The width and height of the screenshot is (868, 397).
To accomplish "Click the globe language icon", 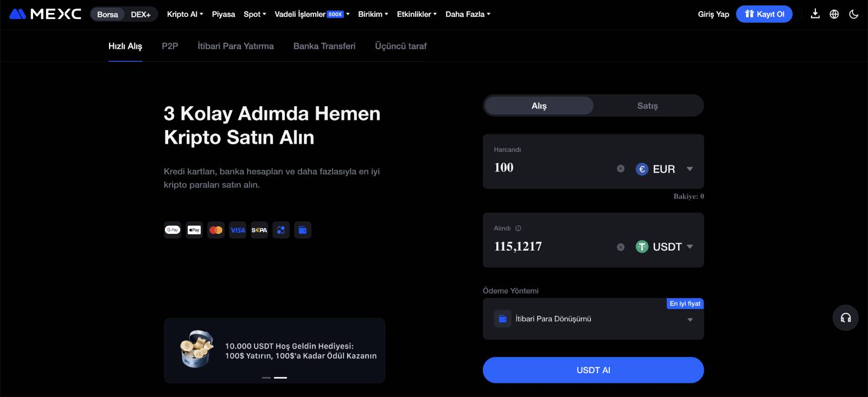I will click(834, 14).
